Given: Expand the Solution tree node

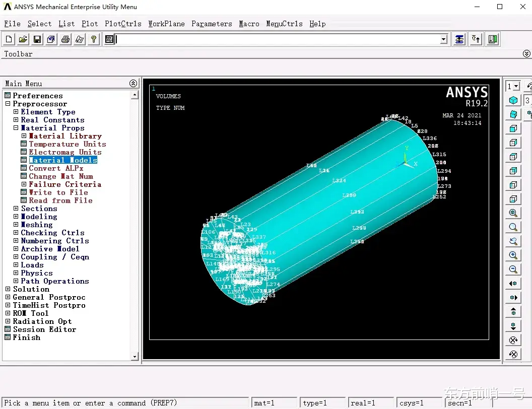Looking at the screenshot, I should (8, 289).
